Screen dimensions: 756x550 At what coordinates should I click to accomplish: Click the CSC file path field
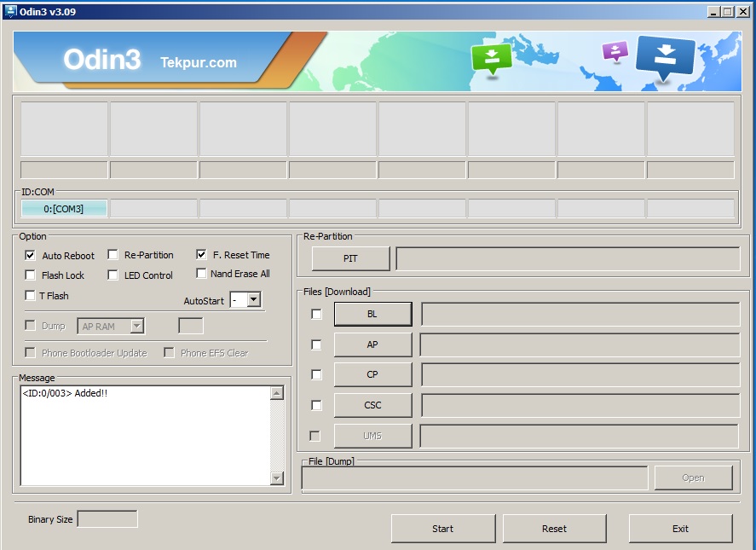580,405
